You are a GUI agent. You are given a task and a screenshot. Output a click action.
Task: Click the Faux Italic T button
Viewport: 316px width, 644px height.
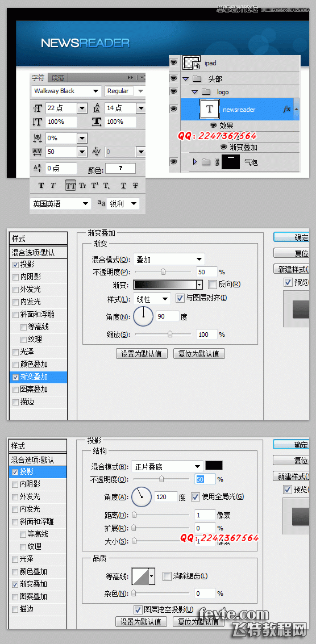click(x=53, y=186)
